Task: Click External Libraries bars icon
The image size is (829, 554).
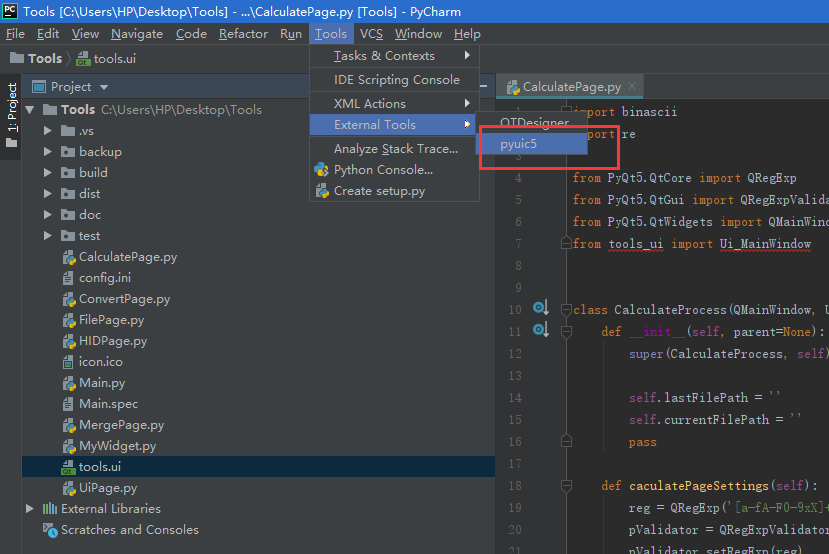Action: tap(50, 509)
